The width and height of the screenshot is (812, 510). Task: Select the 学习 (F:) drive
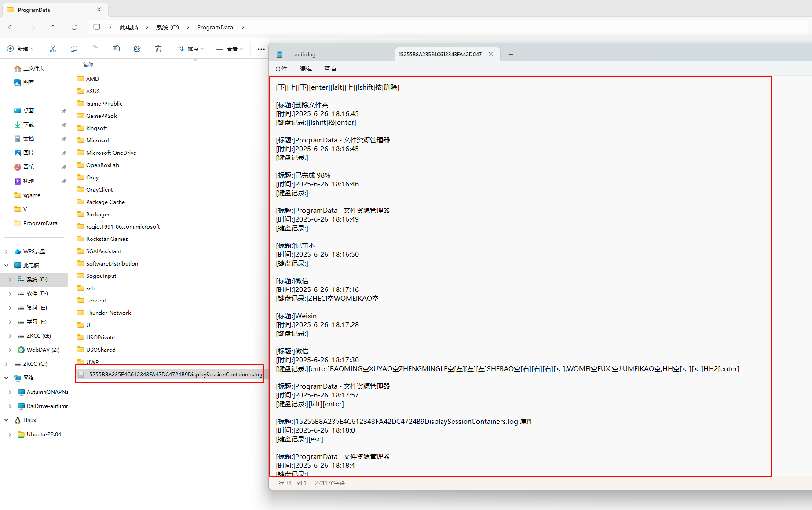[33, 322]
